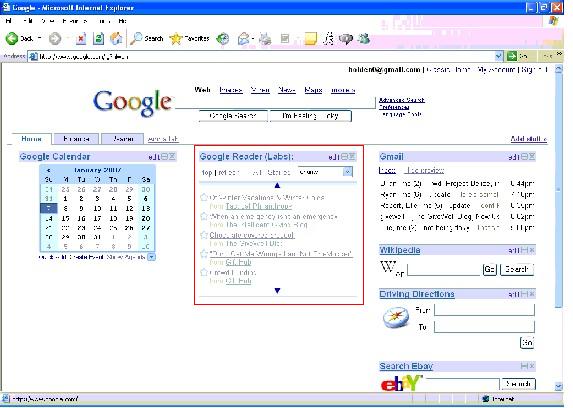Open the Maps search link

313,90
